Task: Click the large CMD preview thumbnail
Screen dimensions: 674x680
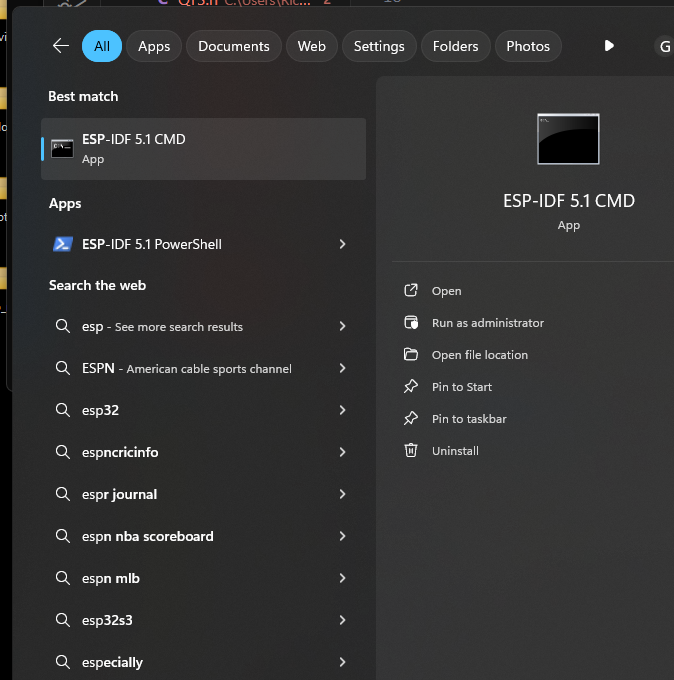Action: (x=568, y=139)
